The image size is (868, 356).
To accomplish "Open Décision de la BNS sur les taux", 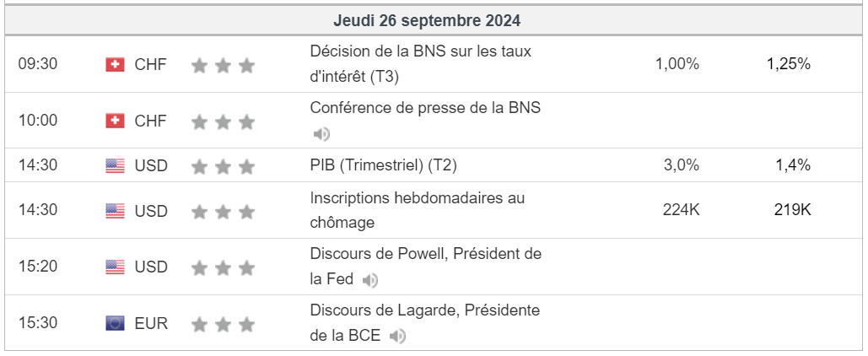I will [420, 51].
